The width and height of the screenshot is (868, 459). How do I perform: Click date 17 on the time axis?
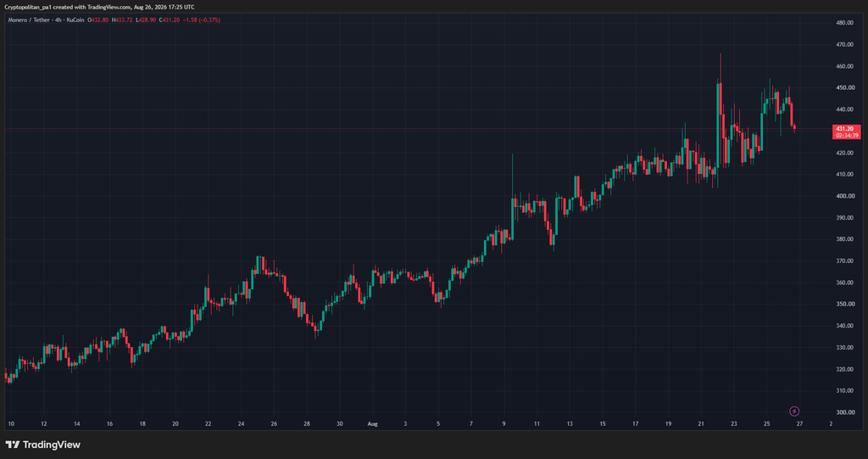(636, 423)
